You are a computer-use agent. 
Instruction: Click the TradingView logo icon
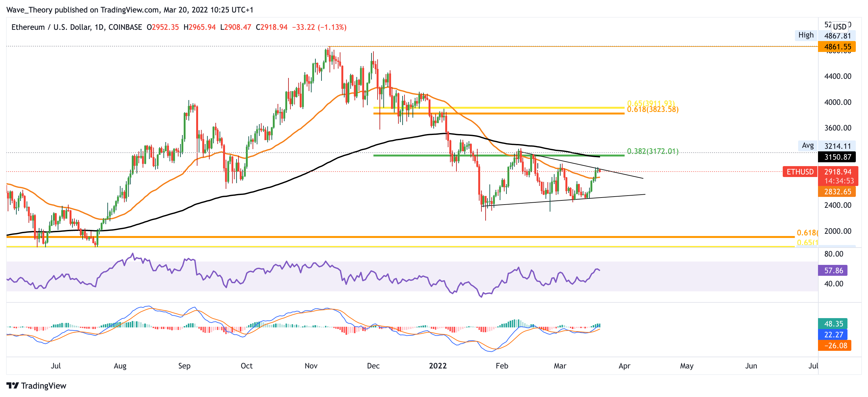pos(13,385)
